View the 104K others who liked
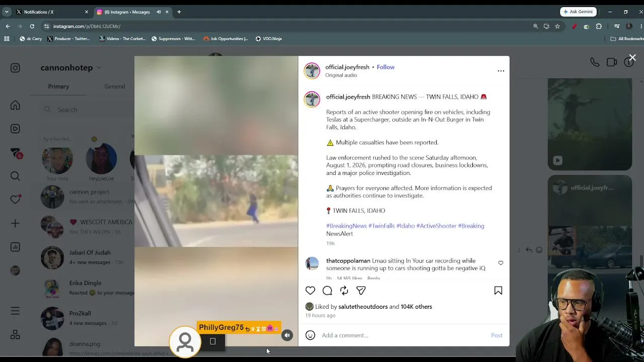The image size is (644, 362). [416, 307]
